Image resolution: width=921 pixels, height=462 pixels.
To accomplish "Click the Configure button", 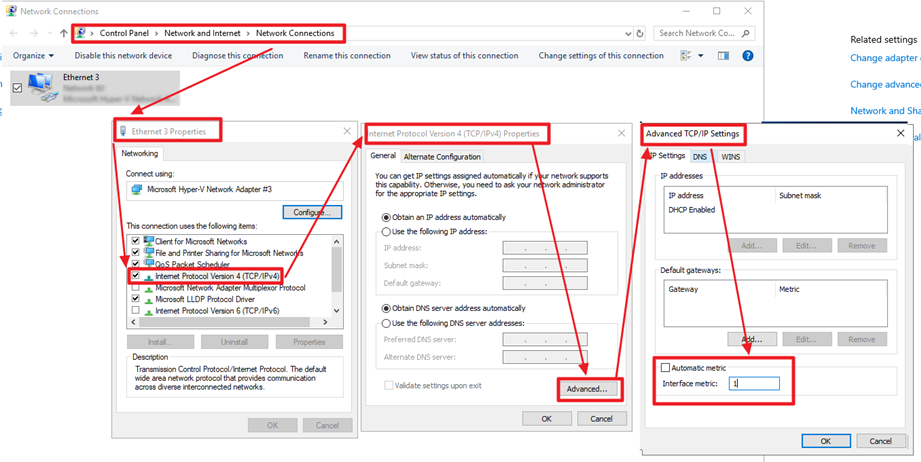I will 312,212.
